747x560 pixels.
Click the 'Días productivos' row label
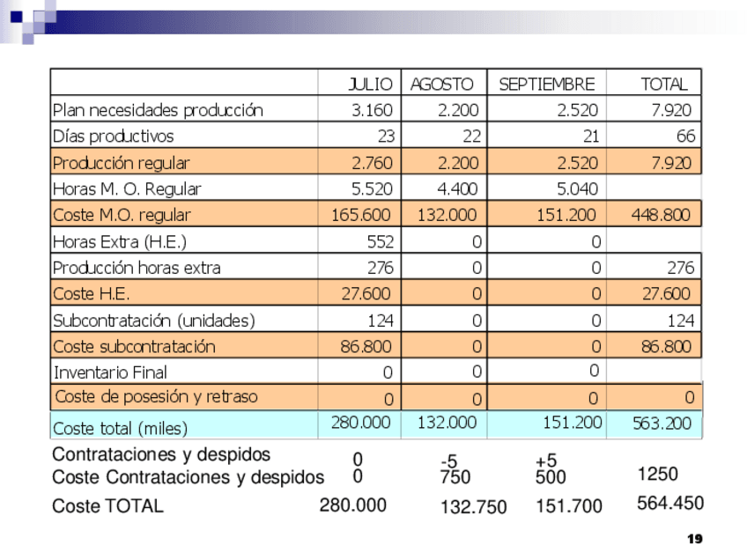pos(113,136)
